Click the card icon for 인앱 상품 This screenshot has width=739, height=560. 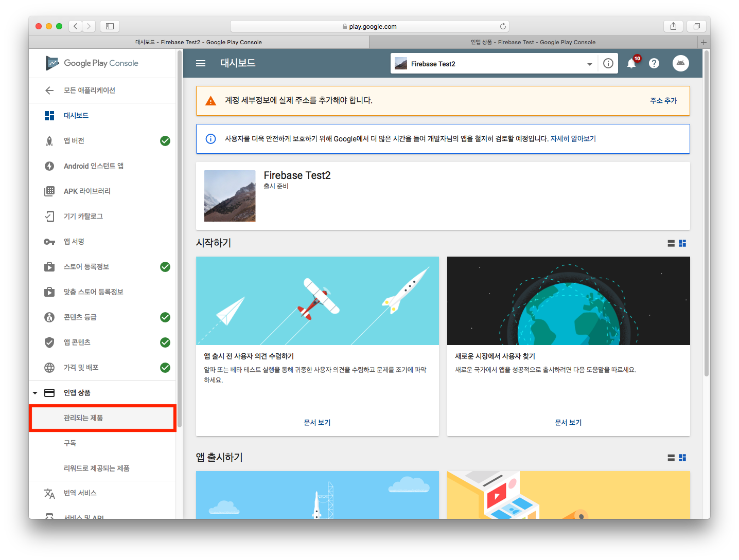click(x=49, y=393)
